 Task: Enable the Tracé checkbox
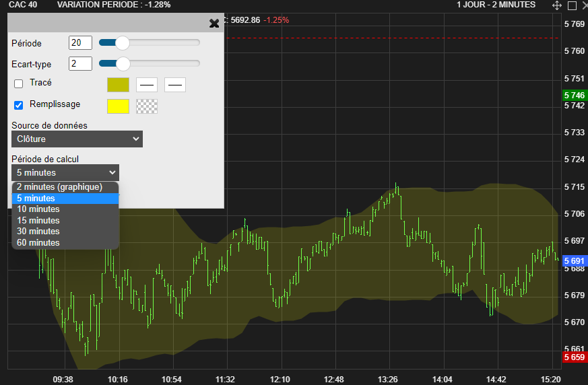click(x=19, y=83)
